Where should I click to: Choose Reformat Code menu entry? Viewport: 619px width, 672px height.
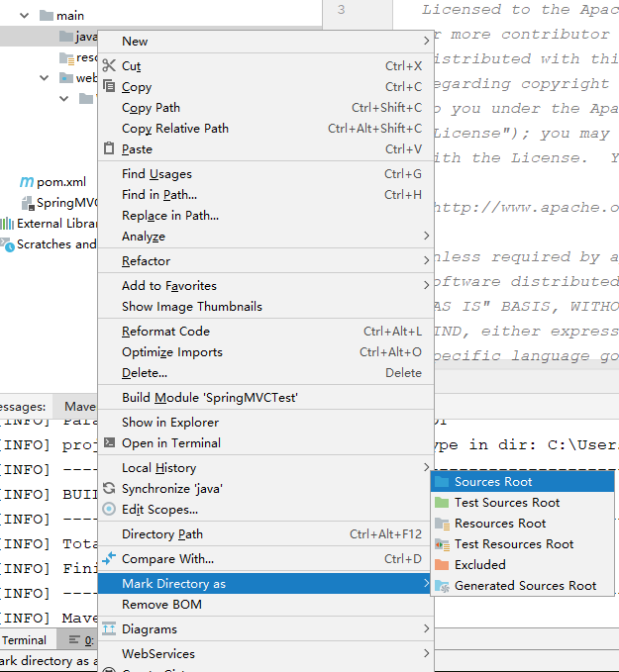[x=266, y=331]
